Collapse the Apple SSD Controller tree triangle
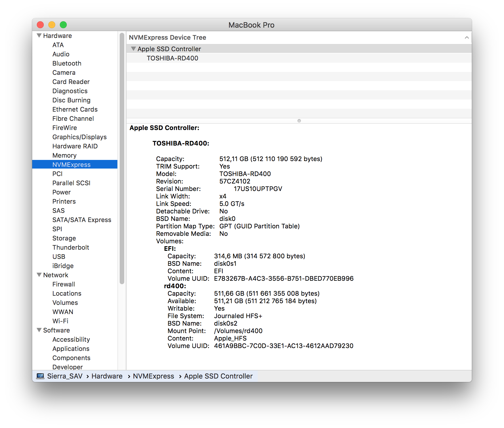Image resolution: width=504 pixels, height=428 pixels. point(133,49)
